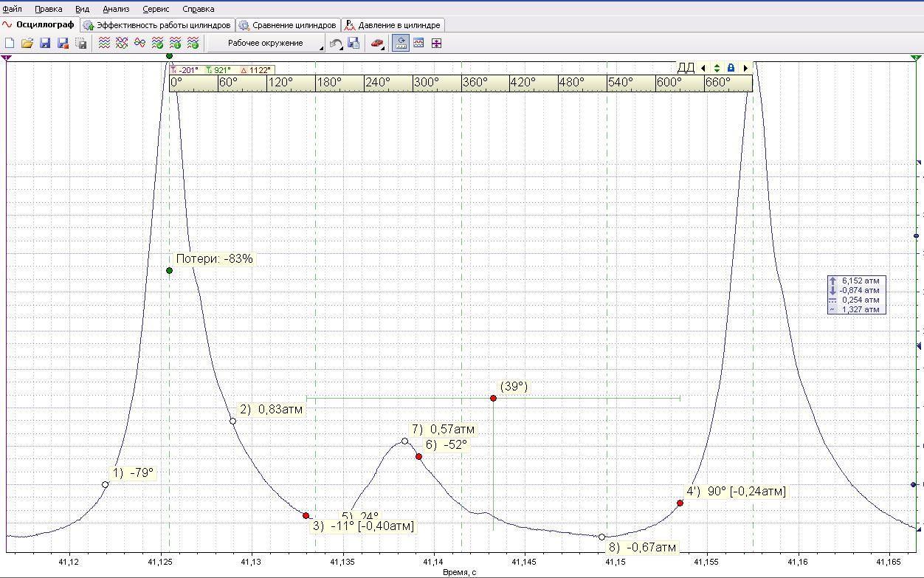Switch to Давление в цилиндре tab

(x=393, y=25)
